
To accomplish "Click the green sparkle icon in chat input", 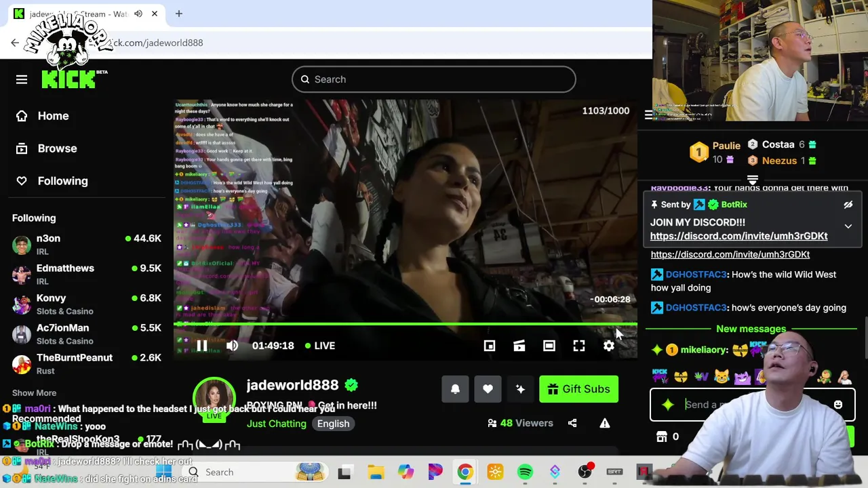I will (x=668, y=405).
